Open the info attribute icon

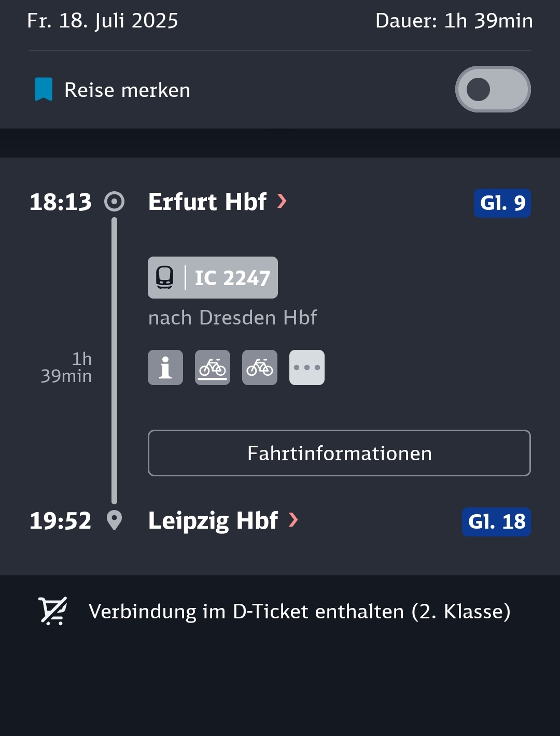coord(165,367)
